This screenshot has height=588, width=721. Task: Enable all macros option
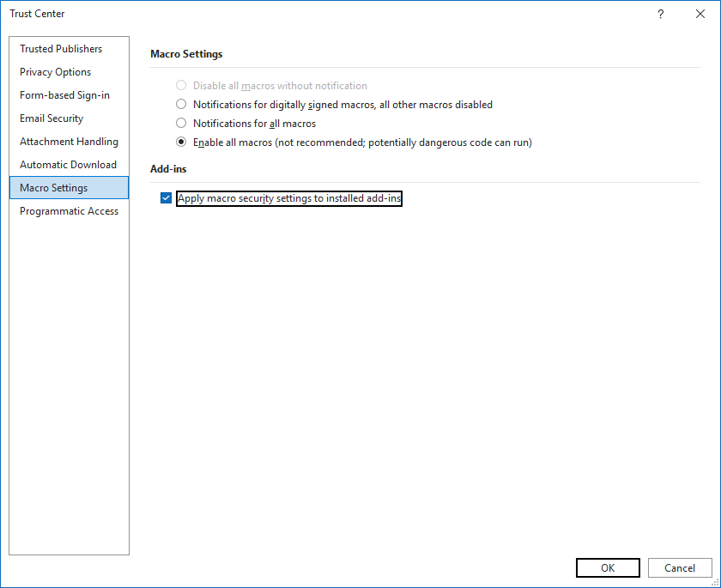pos(181,142)
